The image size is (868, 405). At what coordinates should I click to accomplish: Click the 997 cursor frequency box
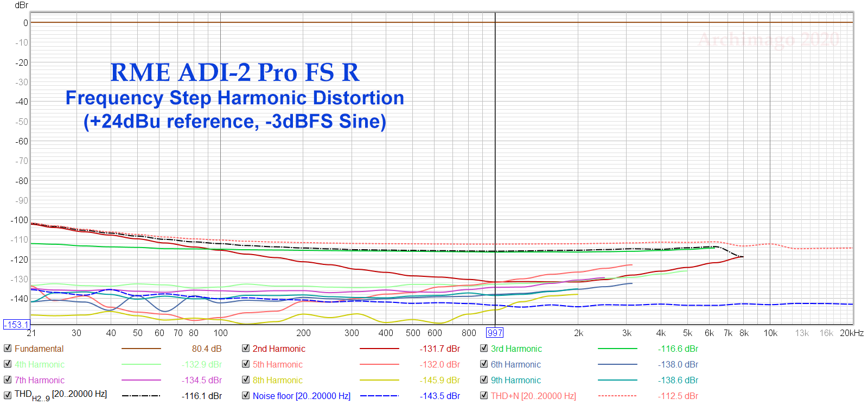coord(495,333)
